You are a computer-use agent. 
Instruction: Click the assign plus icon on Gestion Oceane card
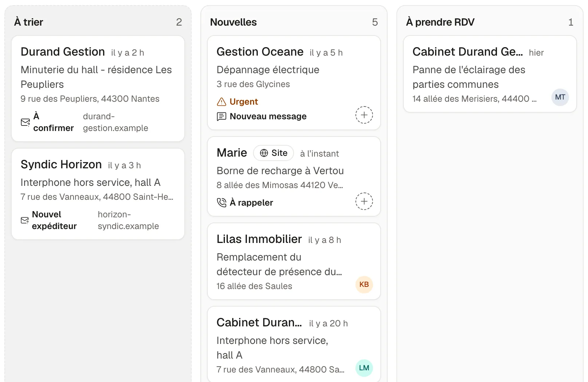pos(364,115)
